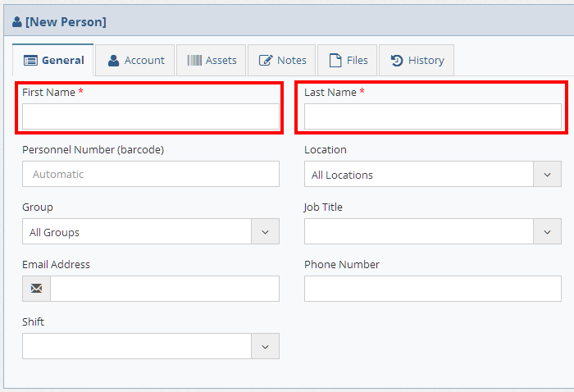The height and width of the screenshot is (392, 574).
Task: Open the Shift dropdown arrow
Action: (x=265, y=347)
